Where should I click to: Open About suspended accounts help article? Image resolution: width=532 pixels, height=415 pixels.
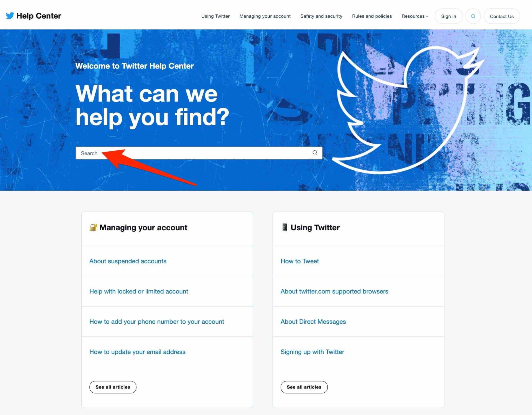click(128, 261)
